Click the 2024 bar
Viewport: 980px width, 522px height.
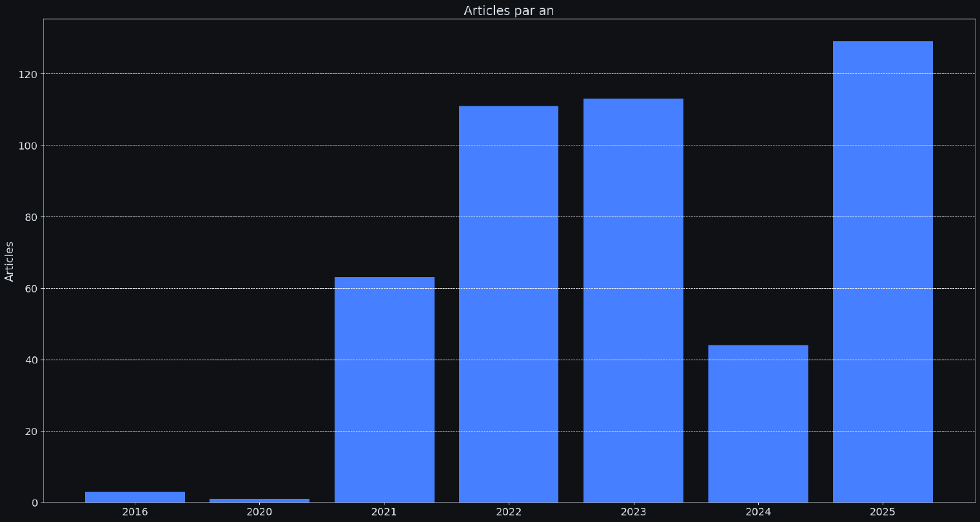(758, 423)
